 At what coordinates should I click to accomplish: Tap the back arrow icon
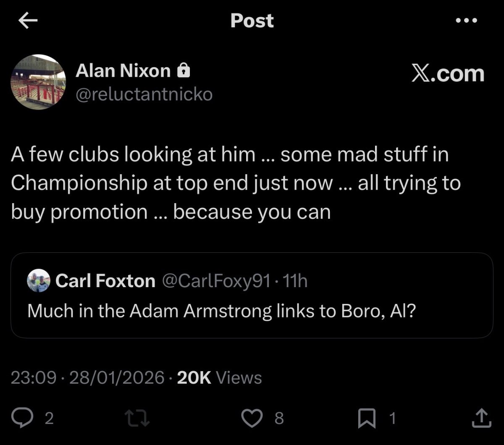click(28, 21)
